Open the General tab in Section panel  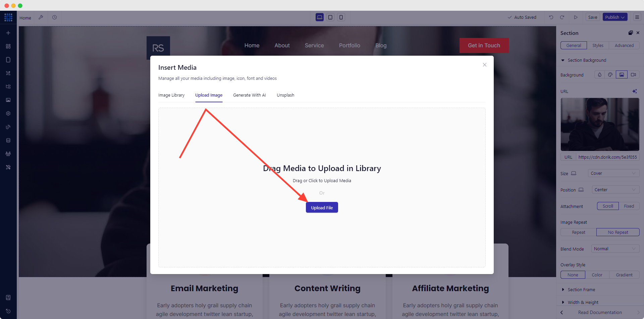pos(574,46)
